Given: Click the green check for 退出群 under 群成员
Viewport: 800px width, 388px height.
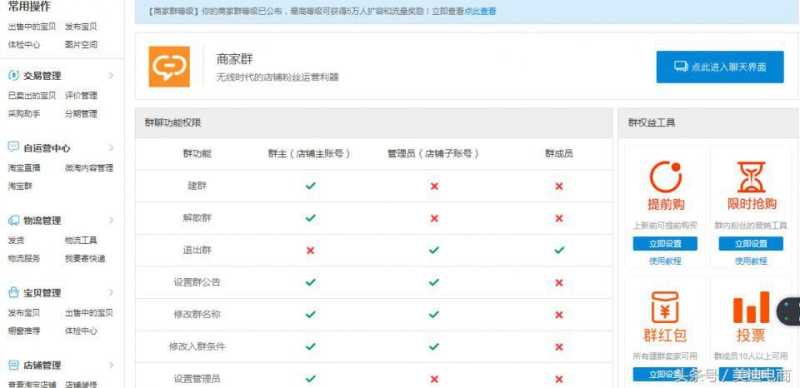Looking at the screenshot, I should (x=559, y=250).
